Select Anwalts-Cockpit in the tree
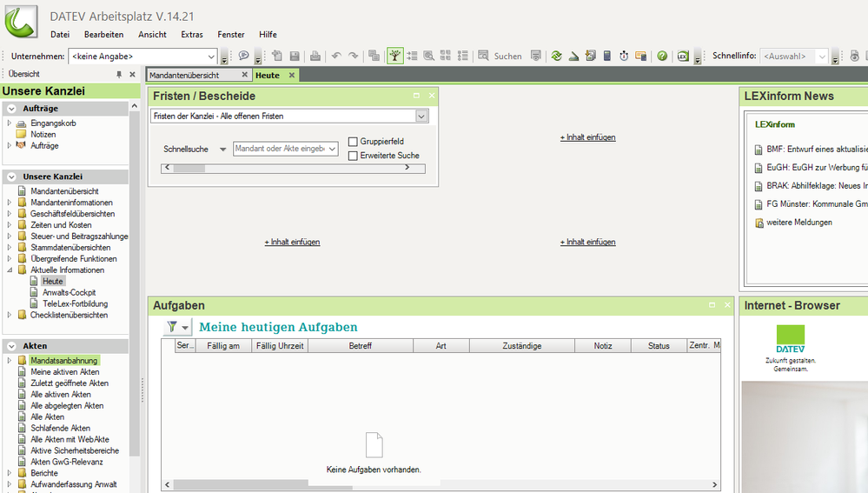The image size is (868, 493). click(x=70, y=292)
